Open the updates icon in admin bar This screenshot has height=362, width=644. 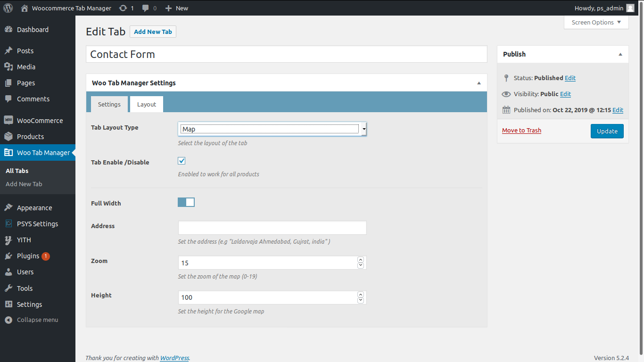pos(123,8)
